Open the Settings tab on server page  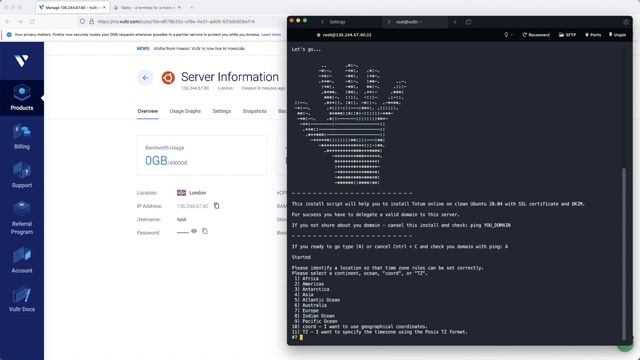[x=222, y=111]
